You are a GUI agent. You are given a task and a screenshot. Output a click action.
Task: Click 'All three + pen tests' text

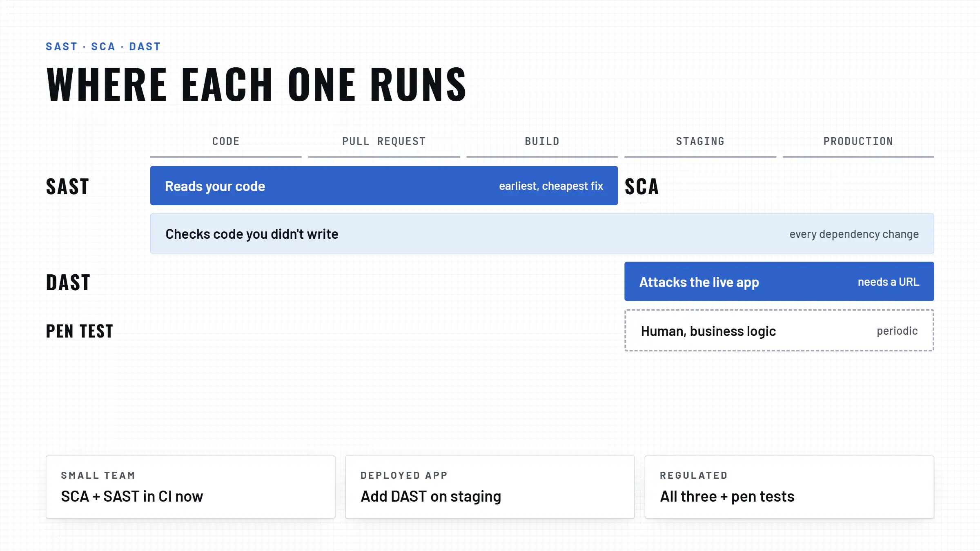(x=727, y=497)
